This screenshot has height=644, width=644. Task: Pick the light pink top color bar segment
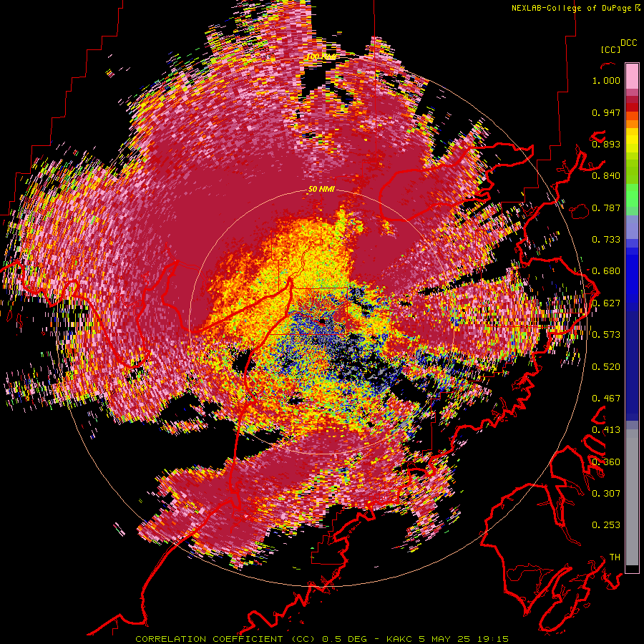coord(632,76)
